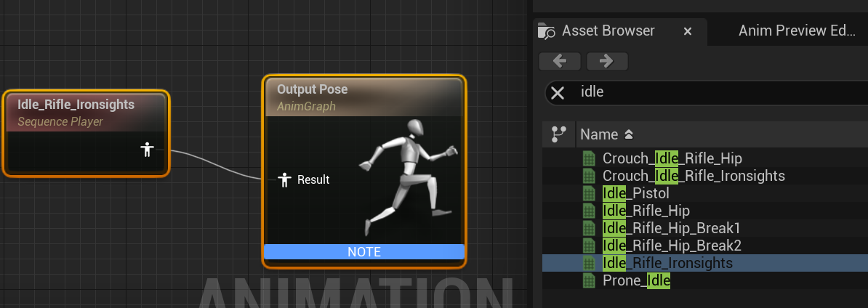This screenshot has width=868, height=308.
Task: Click the Crouch_Idle_Rifle_Hip sequence icon
Action: (x=589, y=158)
